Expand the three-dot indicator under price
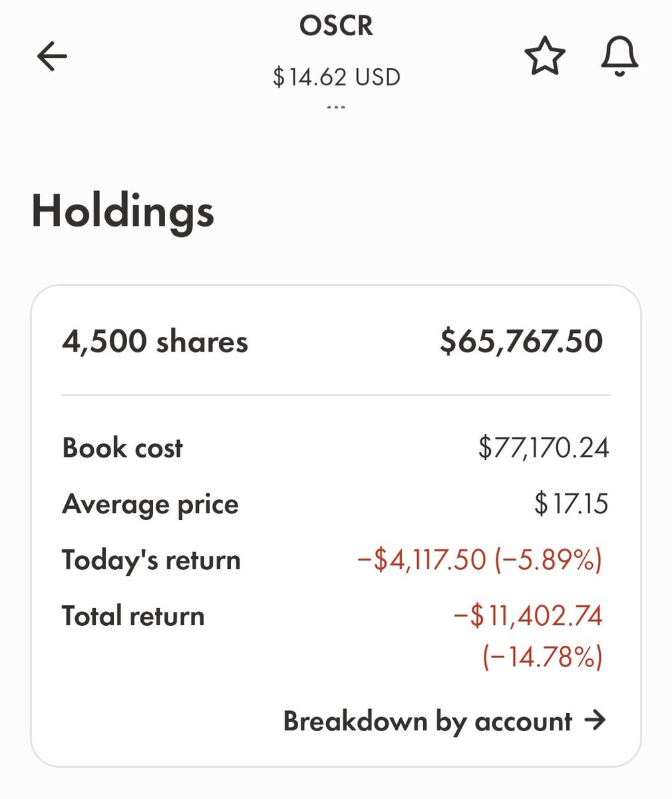 click(336, 107)
